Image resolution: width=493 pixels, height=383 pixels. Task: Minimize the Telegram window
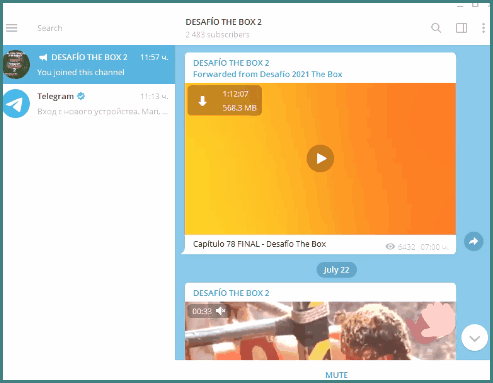[460, 5]
